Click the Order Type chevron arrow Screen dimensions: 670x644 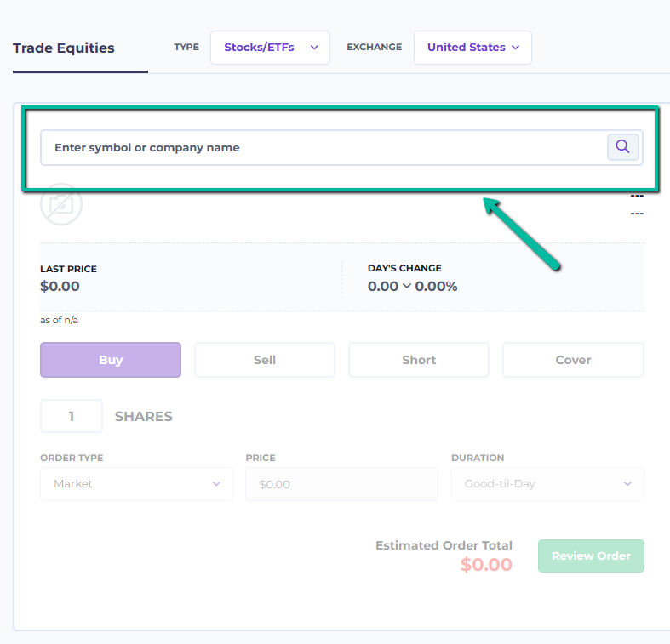click(x=216, y=484)
